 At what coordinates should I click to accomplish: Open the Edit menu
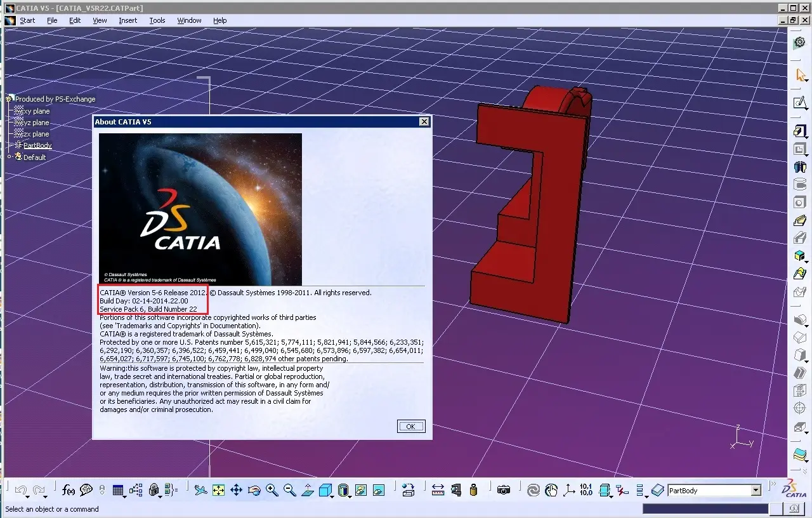(75, 20)
